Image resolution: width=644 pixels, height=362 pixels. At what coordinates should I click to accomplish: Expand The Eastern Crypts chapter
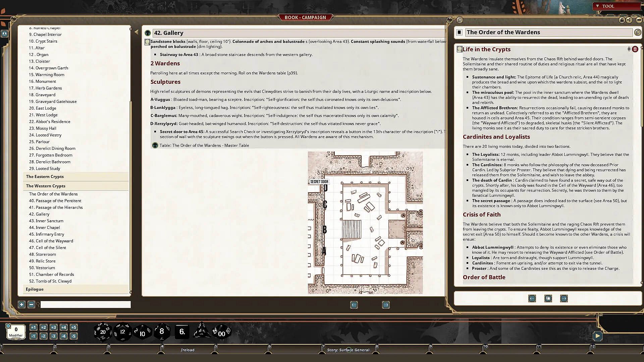pos(45,177)
